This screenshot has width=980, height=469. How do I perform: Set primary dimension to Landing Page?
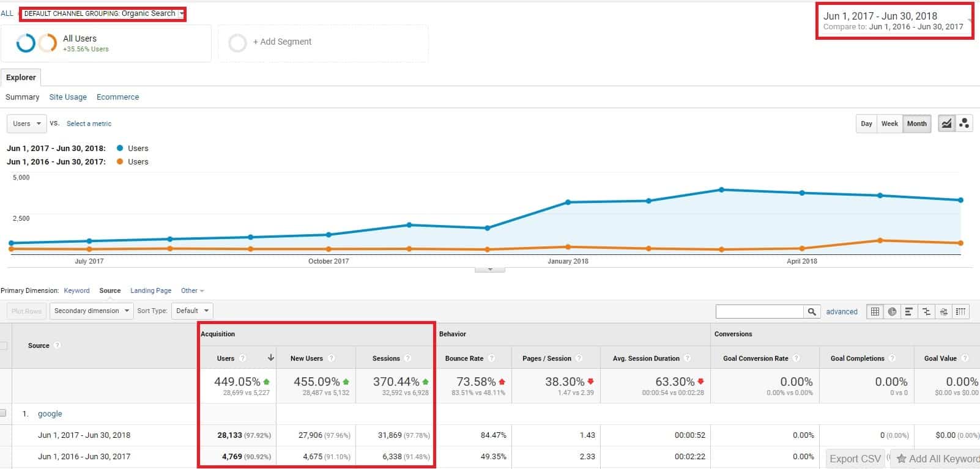pos(150,290)
